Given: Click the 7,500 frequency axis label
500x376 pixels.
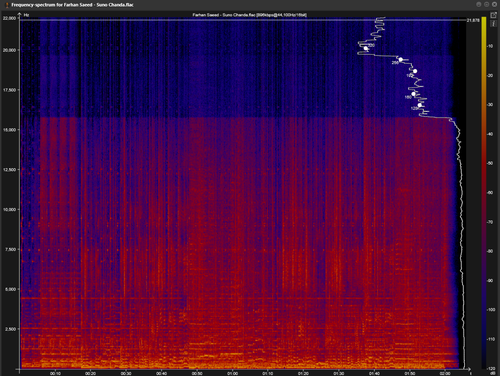Looking at the screenshot, I should (x=10, y=249).
